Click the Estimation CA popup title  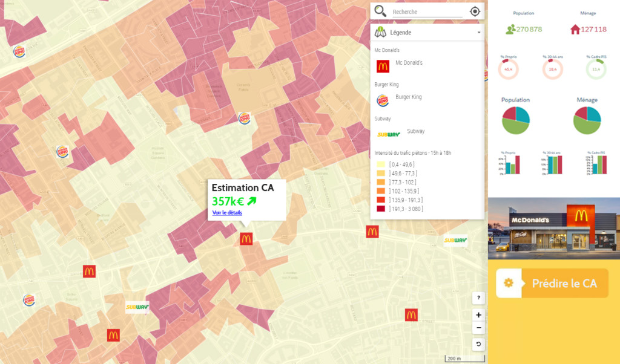pyautogui.click(x=243, y=187)
